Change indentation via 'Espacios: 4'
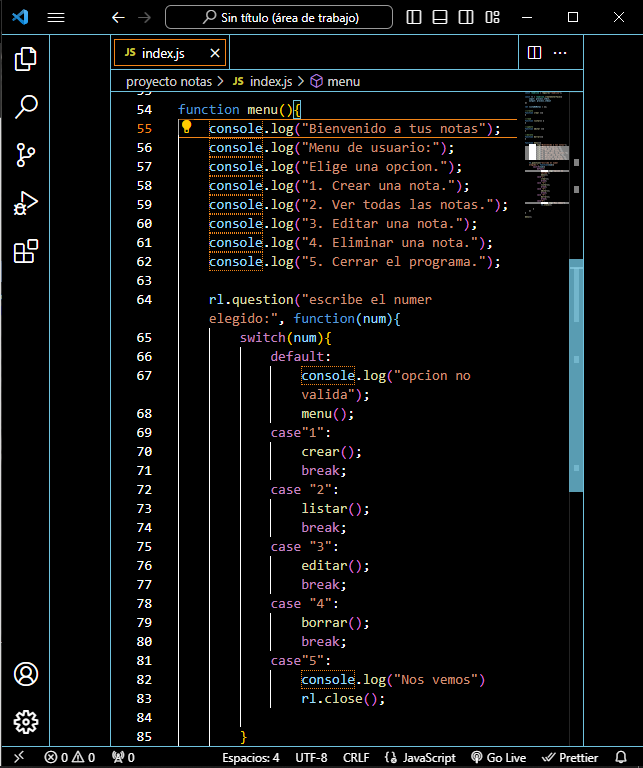The height and width of the screenshot is (768, 643). point(251,758)
